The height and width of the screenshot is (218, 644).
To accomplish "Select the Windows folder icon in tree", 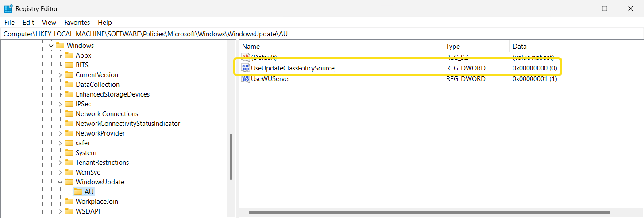I will (x=60, y=46).
